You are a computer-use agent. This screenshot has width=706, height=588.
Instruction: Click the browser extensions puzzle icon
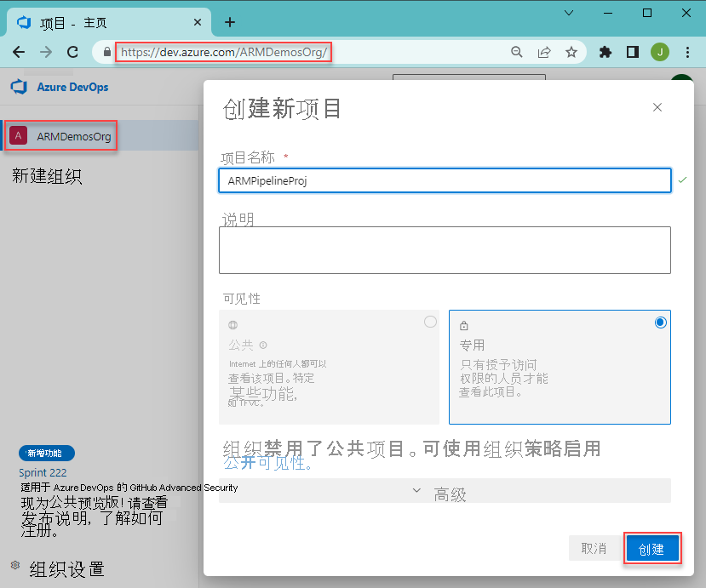coord(605,52)
